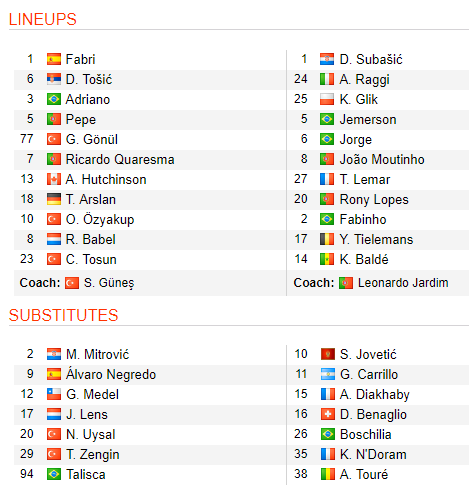Click the Spanish flag next to Fabri

click(x=54, y=59)
